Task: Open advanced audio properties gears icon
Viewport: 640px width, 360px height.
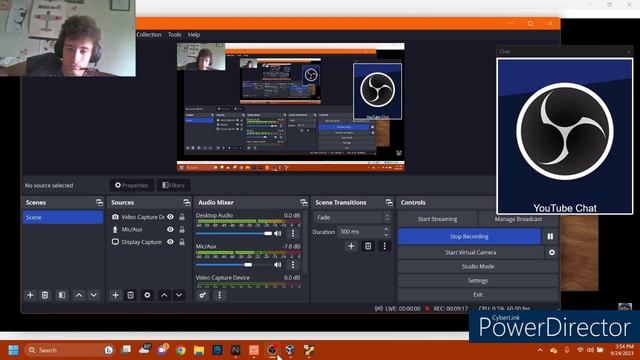Action: pyautogui.click(x=202, y=295)
